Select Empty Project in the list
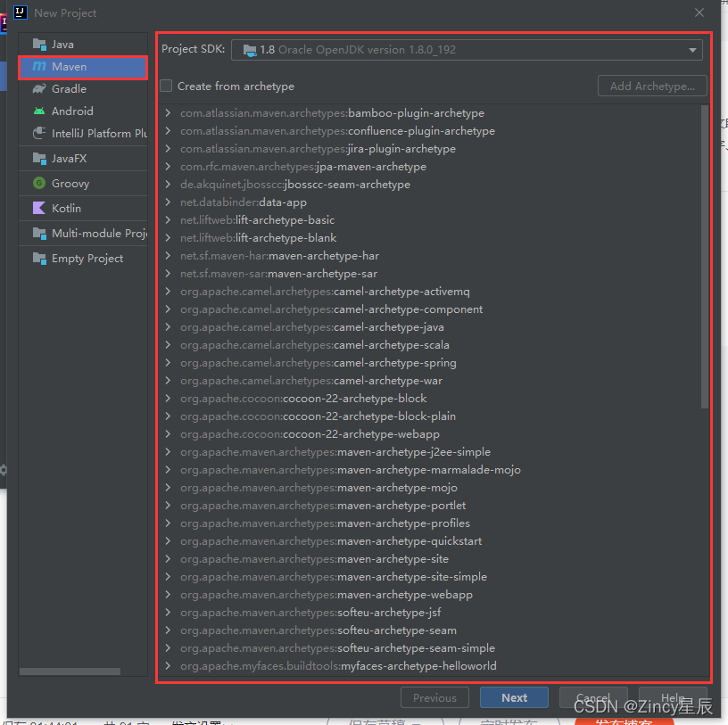 pyautogui.click(x=83, y=258)
